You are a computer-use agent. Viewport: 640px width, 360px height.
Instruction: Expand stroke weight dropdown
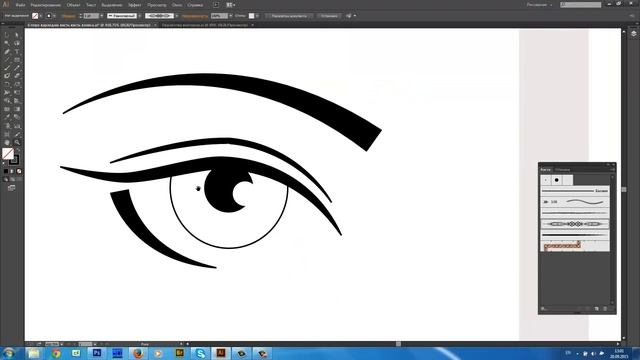pyautogui.click(x=101, y=16)
